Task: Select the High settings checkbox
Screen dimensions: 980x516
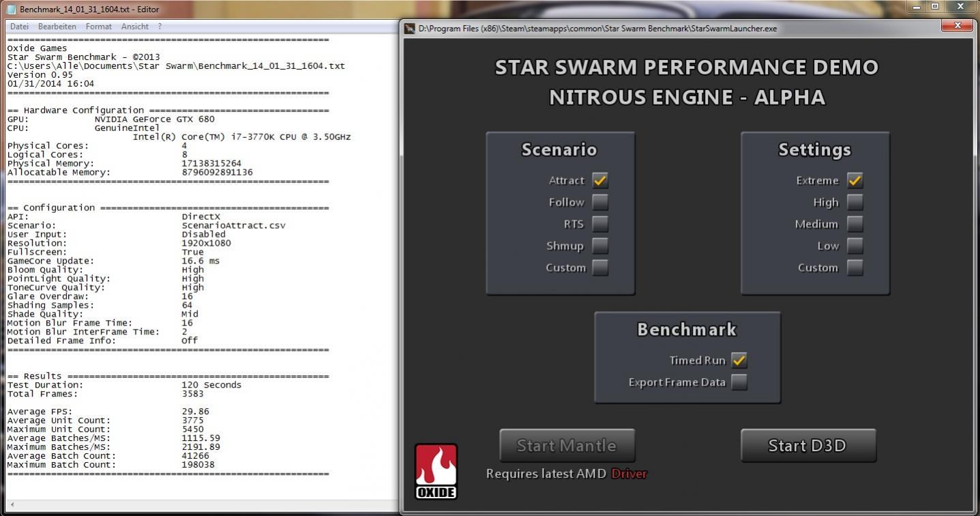Action: point(855,202)
